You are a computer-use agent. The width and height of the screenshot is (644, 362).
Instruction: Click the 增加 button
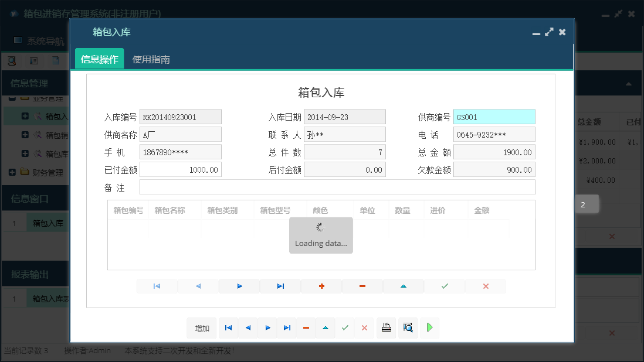click(x=201, y=328)
